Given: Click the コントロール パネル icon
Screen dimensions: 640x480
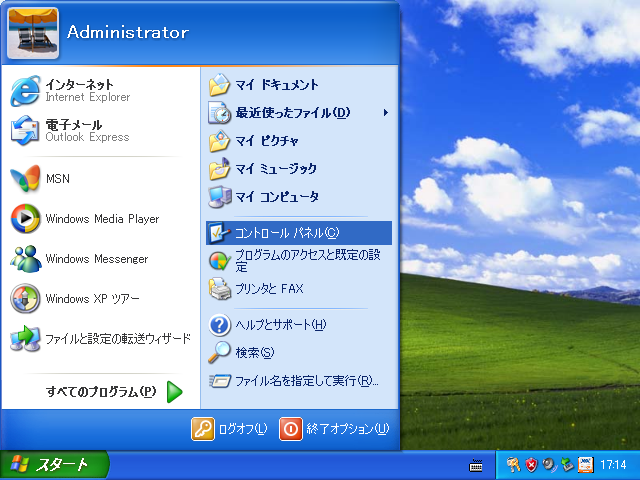Looking at the screenshot, I should [x=220, y=233].
